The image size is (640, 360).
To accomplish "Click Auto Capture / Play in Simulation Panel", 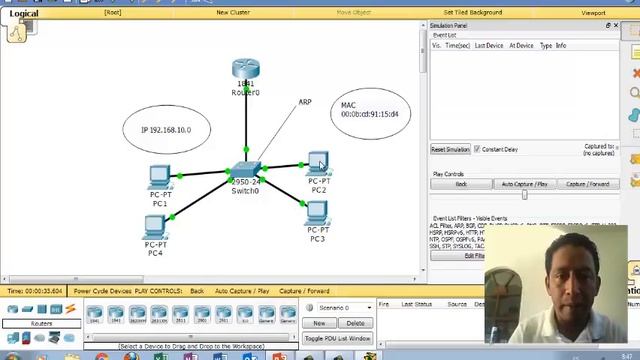I will [524, 184].
